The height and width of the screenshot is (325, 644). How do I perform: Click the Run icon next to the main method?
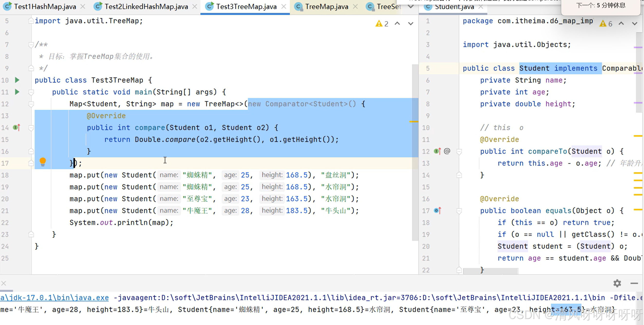pyautogui.click(x=17, y=92)
